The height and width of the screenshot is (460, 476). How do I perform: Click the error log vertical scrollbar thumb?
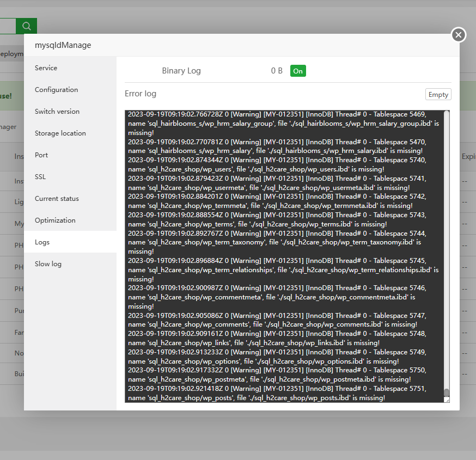pyautogui.click(x=447, y=392)
